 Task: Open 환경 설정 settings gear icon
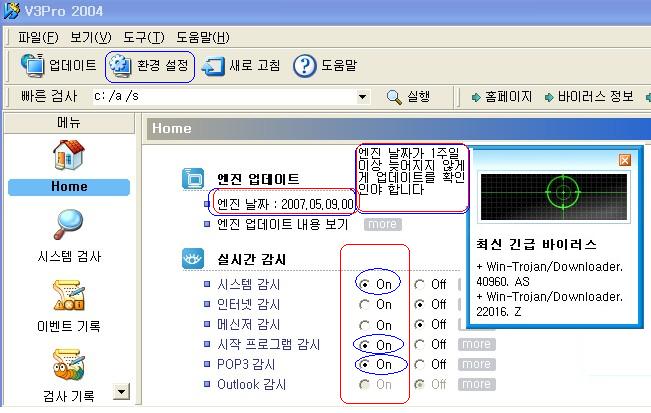click(x=120, y=66)
